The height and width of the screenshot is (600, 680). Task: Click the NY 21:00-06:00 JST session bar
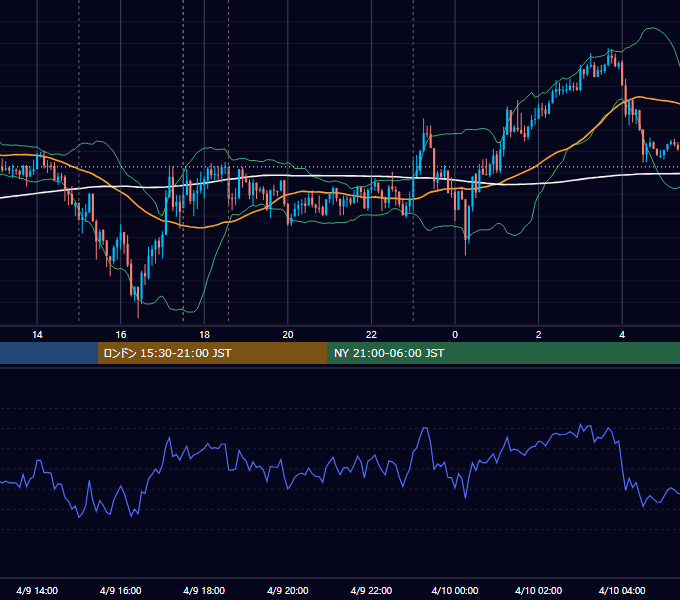503,353
